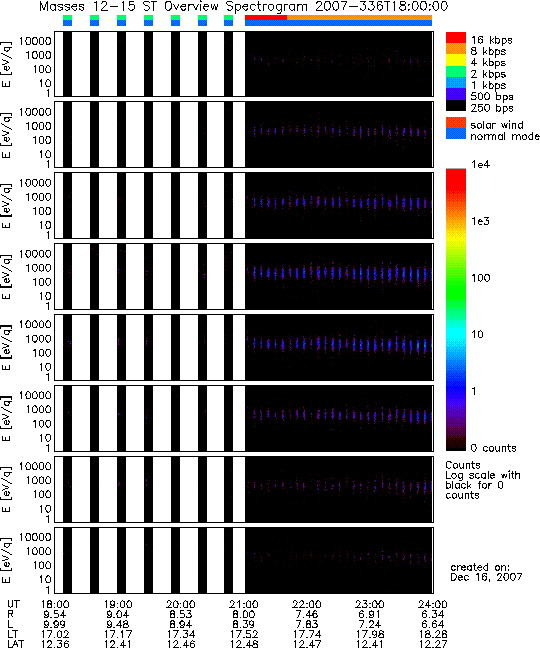Click the LAT value '12.36'

pos(55,643)
